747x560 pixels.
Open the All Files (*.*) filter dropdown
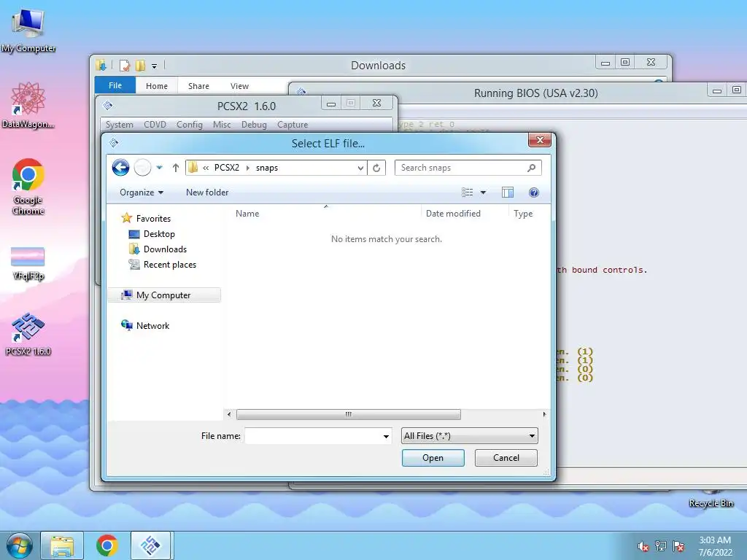(x=470, y=436)
